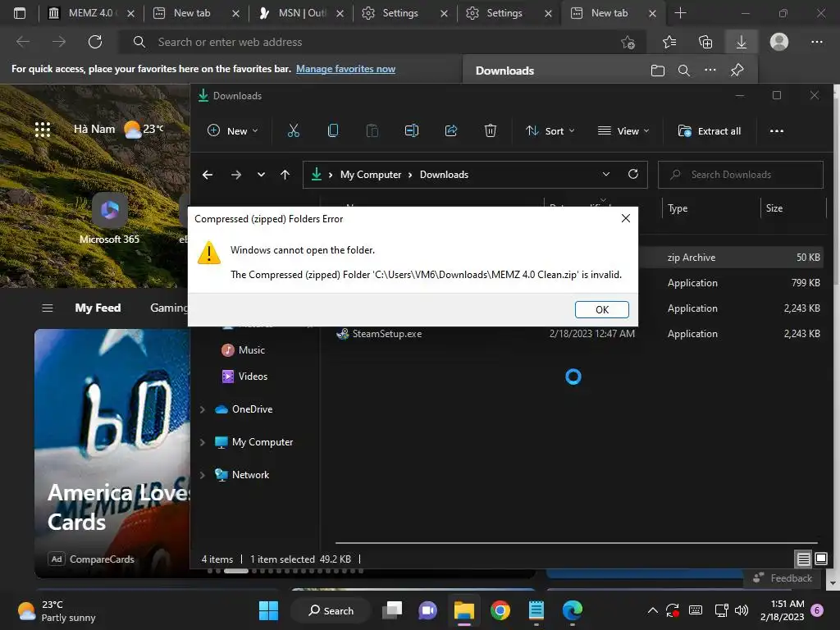Click the Paste icon in Explorer toolbar
Screen dimensions: 840x630
tap(372, 130)
